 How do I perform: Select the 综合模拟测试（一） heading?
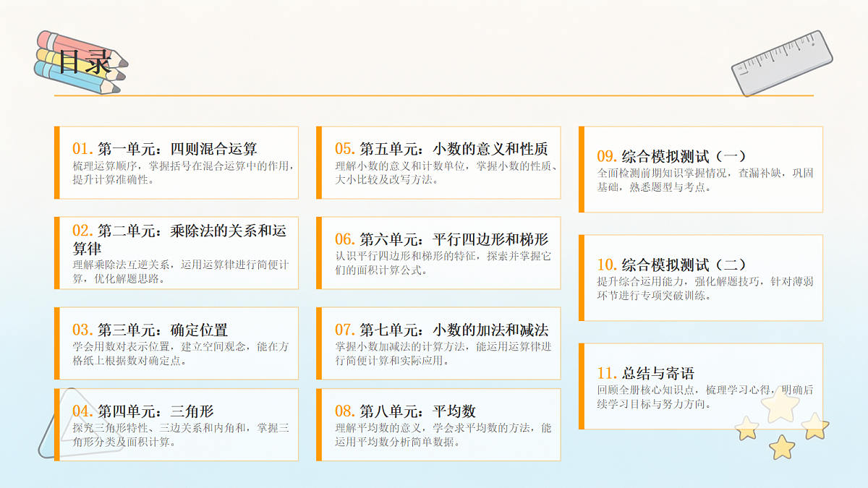tap(684, 157)
